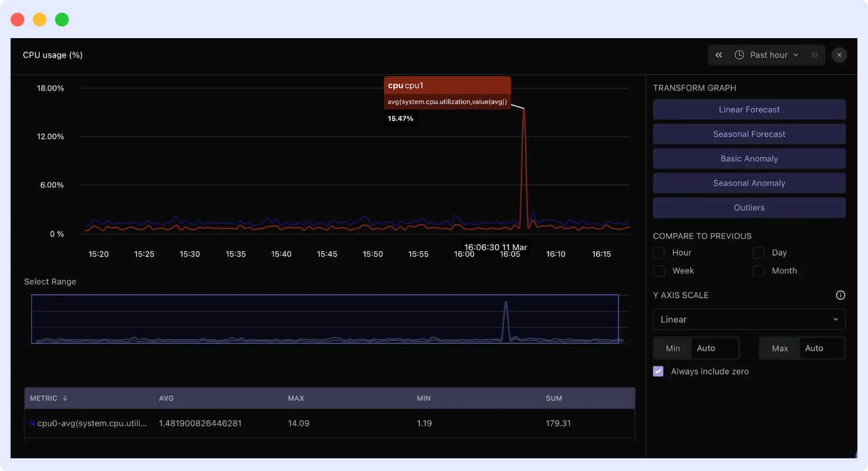
Task: Select the cpu0-avg(system.cpu.utili... metric row
Action: (x=330, y=423)
